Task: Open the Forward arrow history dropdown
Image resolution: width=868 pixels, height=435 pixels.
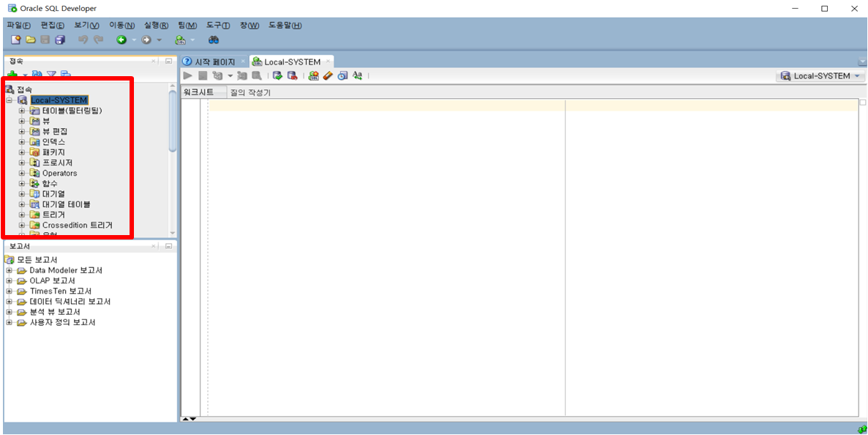Action: tap(159, 40)
